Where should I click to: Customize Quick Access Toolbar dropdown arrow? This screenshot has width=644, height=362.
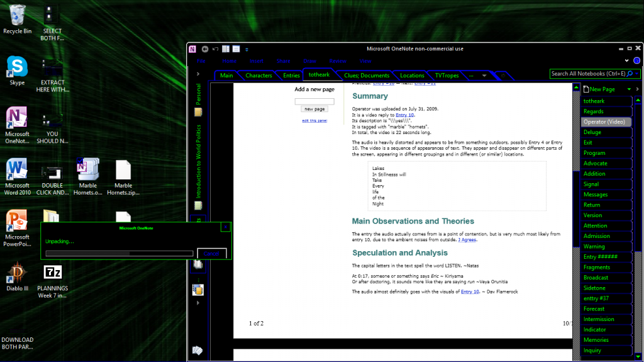(x=247, y=49)
